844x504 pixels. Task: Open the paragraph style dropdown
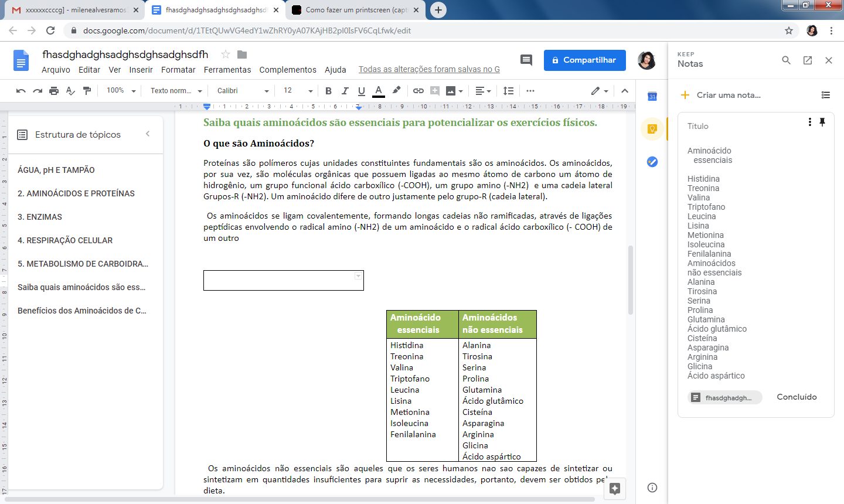[176, 91]
